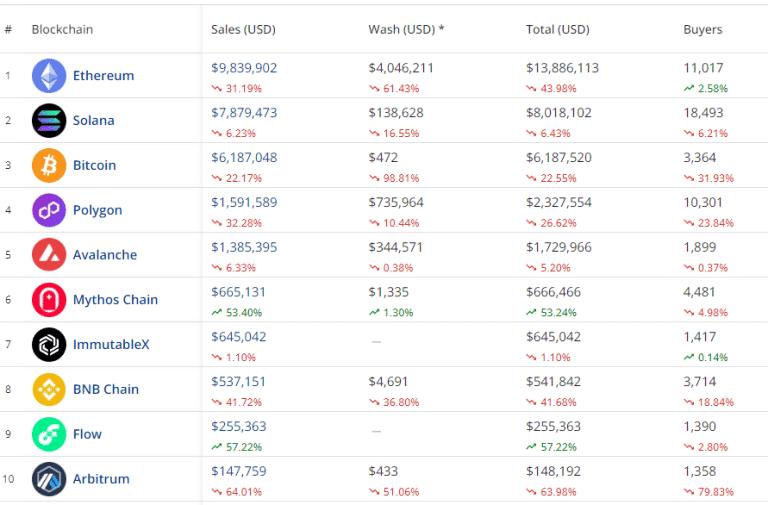Open the Solana blockchain name link
Image resolution: width=768 pixels, height=505 pixels.
click(93, 121)
